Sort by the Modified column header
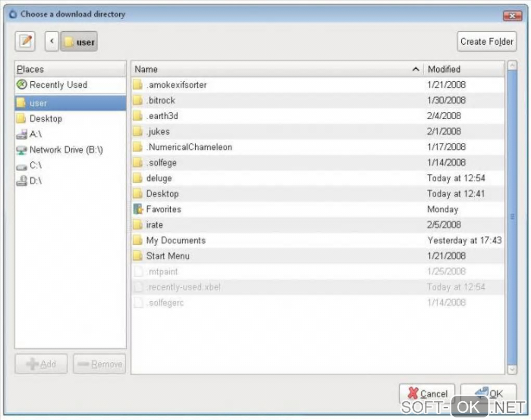 (x=464, y=69)
